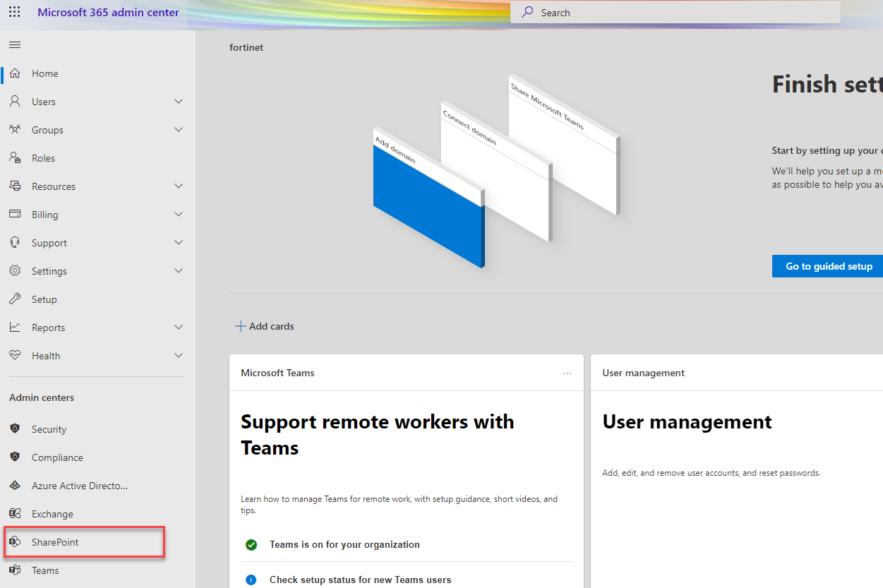The width and height of the screenshot is (883, 588).
Task: Click the Roles icon
Action: 15,158
